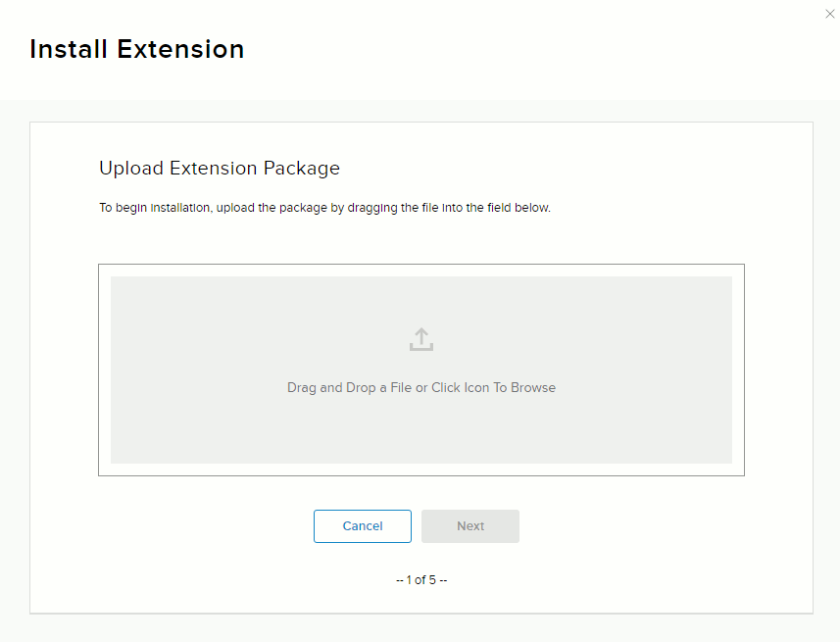840x642 pixels.
Task: Click the word 'Install' in the dialog title
Action: (x=69, y=49)
